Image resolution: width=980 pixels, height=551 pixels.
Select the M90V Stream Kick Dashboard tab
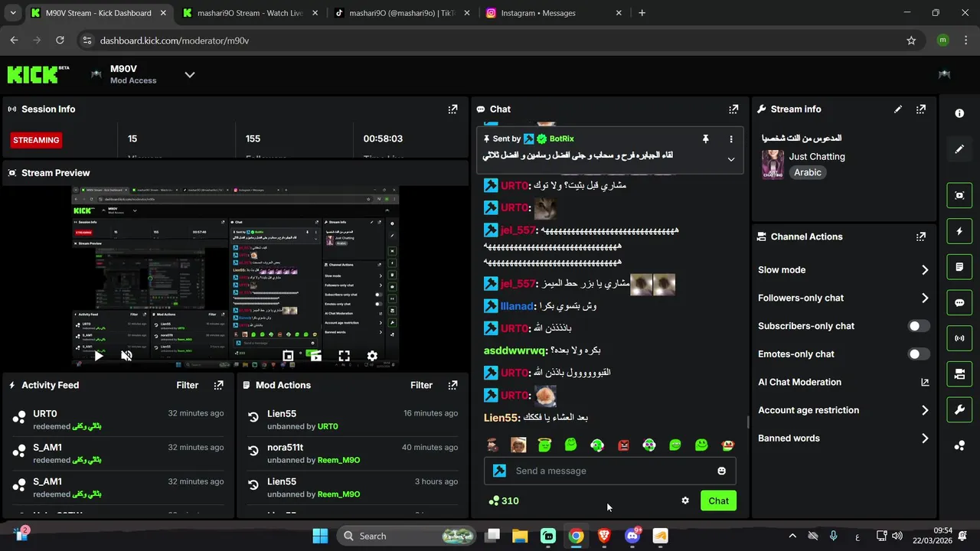98,13
